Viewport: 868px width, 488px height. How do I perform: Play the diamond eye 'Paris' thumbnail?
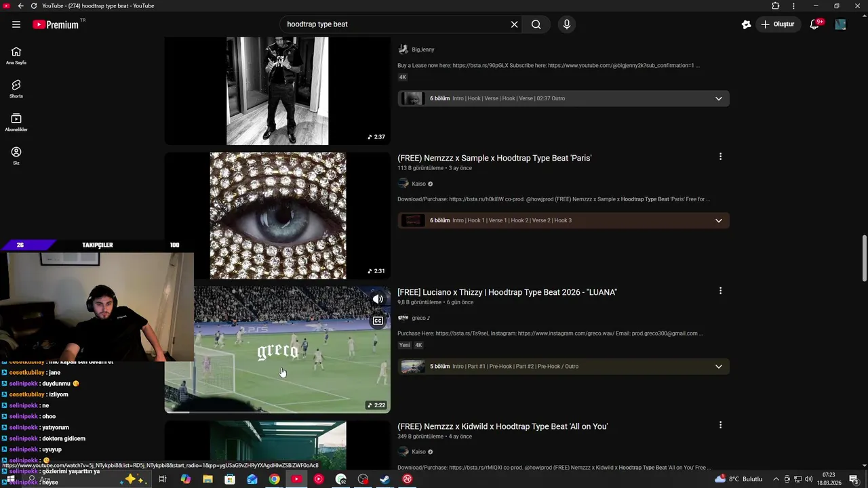click(x=277, y=216)
